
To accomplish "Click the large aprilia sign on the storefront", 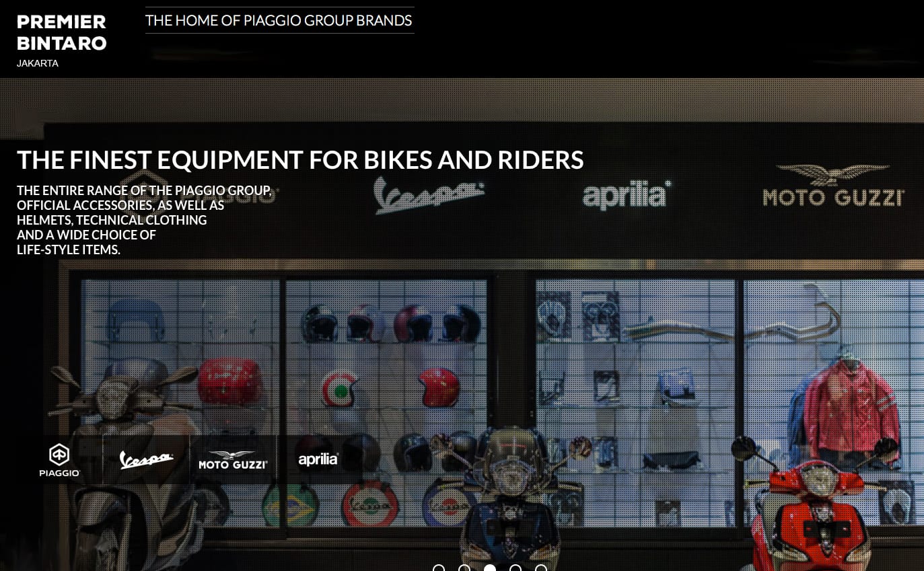I will coord(627,194).
